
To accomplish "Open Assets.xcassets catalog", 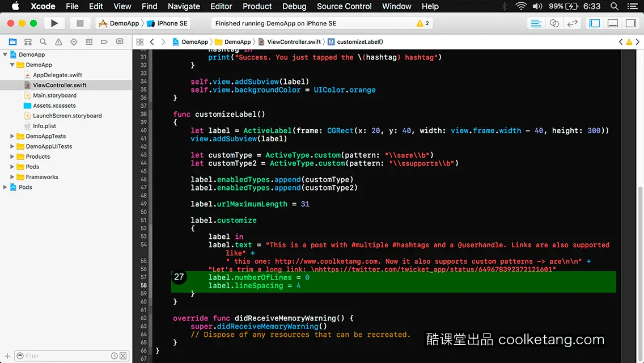I will tap(66, 105).
